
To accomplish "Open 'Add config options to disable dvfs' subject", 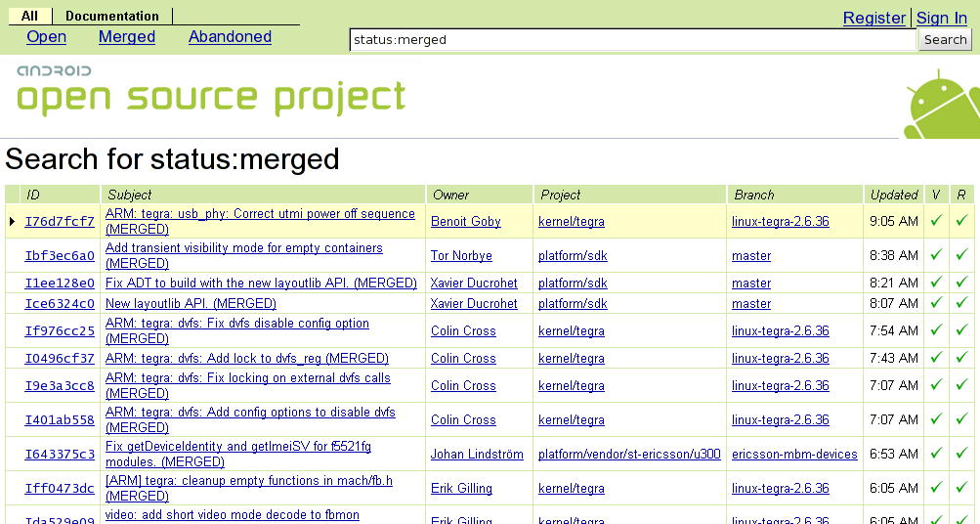I will coord(250,419).
